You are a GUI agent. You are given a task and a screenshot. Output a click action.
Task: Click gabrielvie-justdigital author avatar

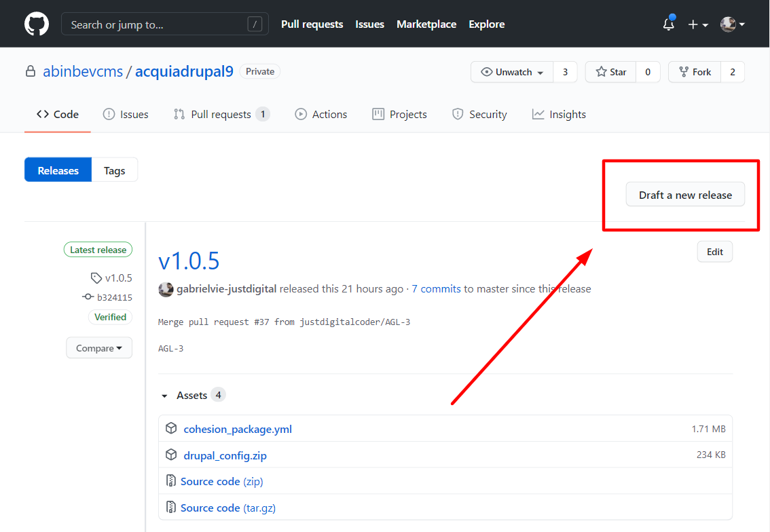[166, 289]
